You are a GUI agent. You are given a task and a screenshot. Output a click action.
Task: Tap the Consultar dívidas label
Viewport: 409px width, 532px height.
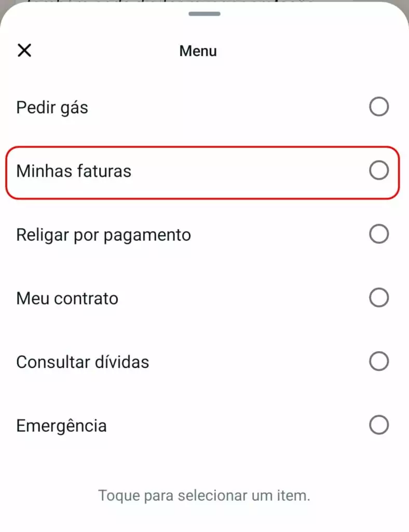83,362
